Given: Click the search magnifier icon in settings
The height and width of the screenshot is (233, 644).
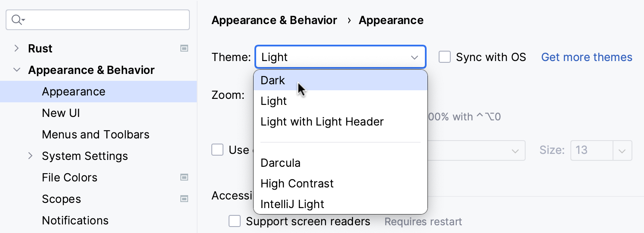Looking at the screenshot, I should click(17, 20).
